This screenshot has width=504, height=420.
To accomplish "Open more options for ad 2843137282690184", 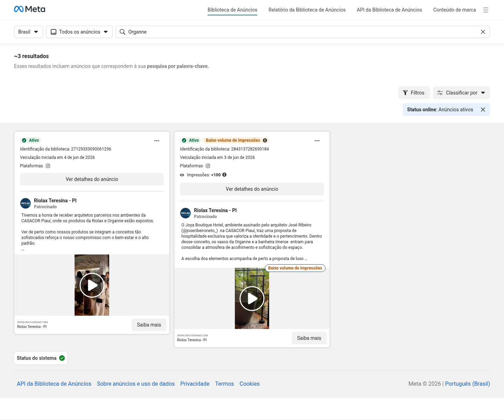I will pyautogui.click(x=317, y=141).
